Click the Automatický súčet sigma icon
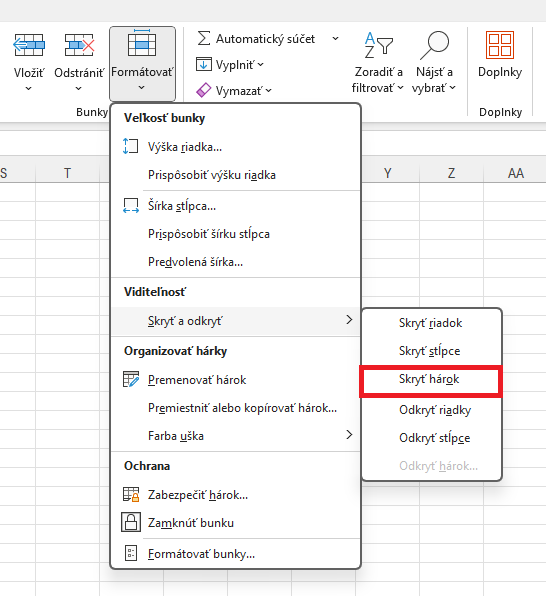The width and height of the screenshot is (546, 596). pos(204,38)
